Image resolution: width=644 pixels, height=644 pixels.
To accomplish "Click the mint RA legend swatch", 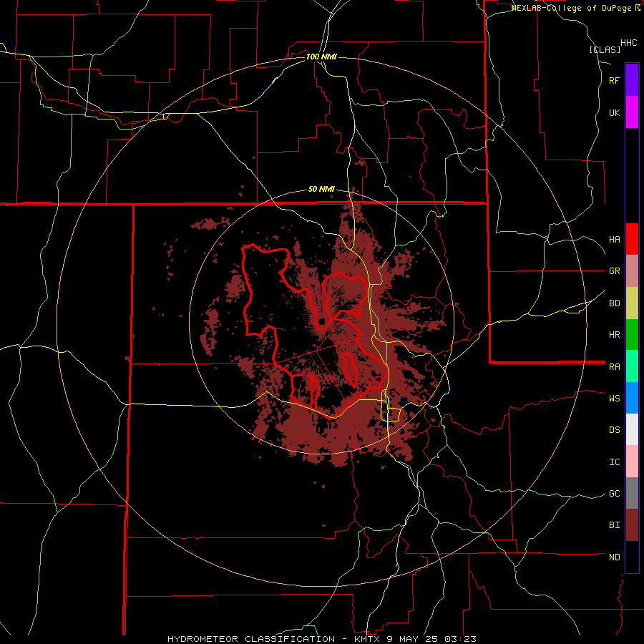I will (x=632, y=366).
